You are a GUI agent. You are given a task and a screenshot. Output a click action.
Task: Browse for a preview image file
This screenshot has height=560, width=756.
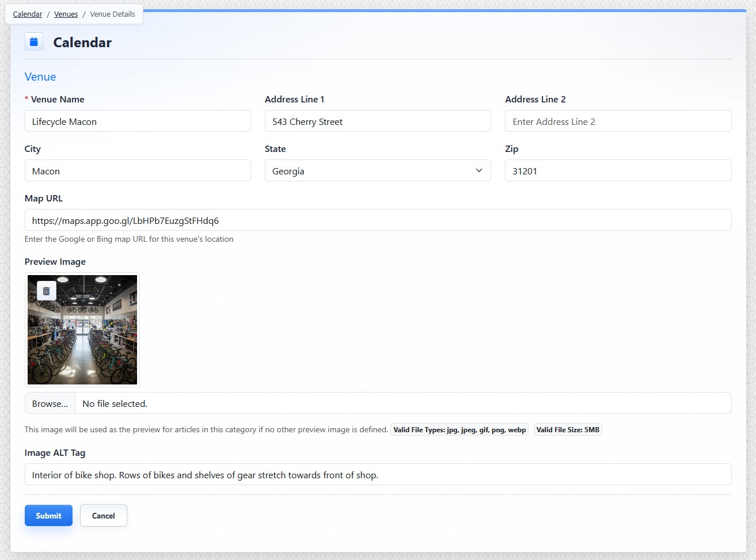[x=50, y=403]
